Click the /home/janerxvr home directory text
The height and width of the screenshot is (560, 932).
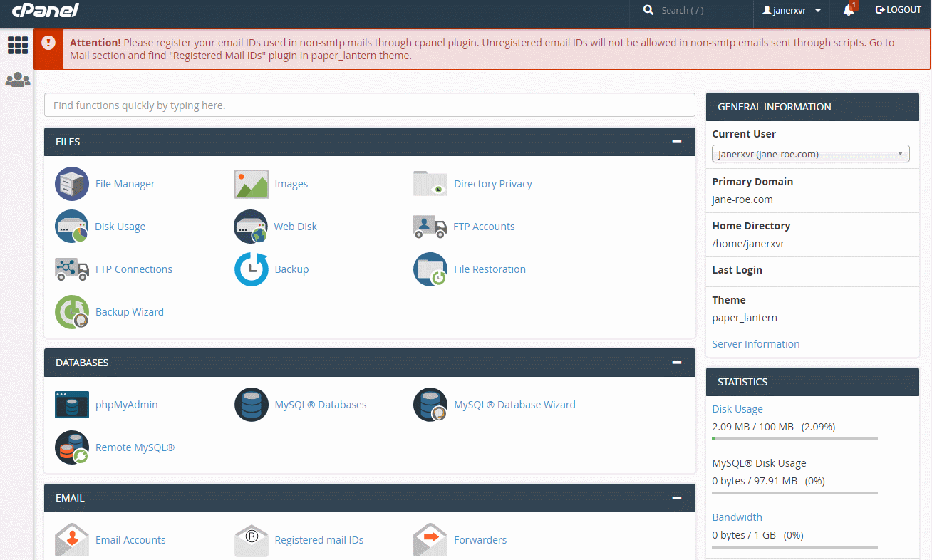point(748,244)
